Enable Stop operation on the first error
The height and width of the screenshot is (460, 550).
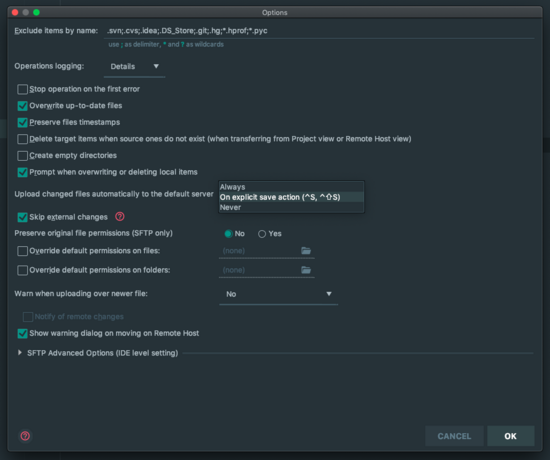22,89
